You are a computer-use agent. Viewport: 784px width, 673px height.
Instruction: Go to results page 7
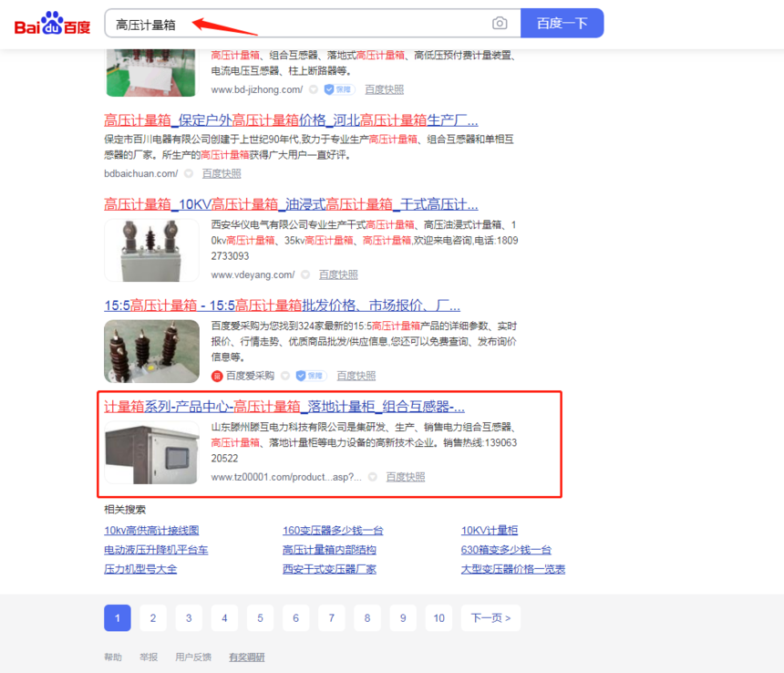coord(332,618)
